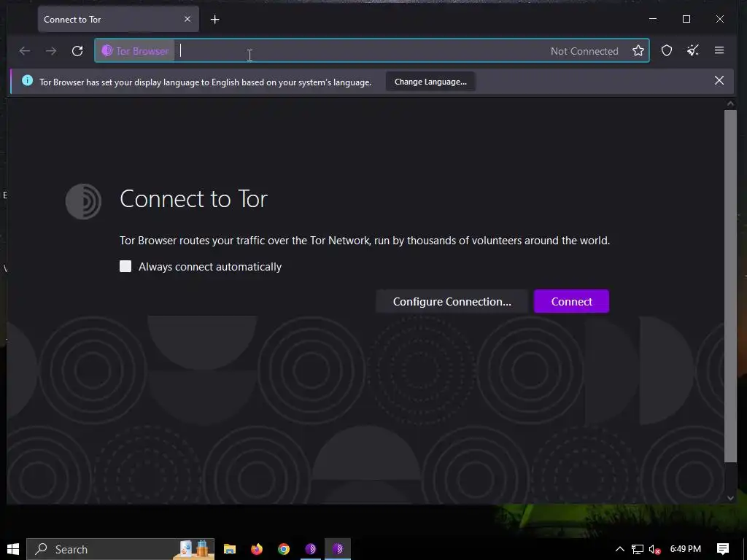
Task: Click the muted volume tray icon
Action: [654, 549]
